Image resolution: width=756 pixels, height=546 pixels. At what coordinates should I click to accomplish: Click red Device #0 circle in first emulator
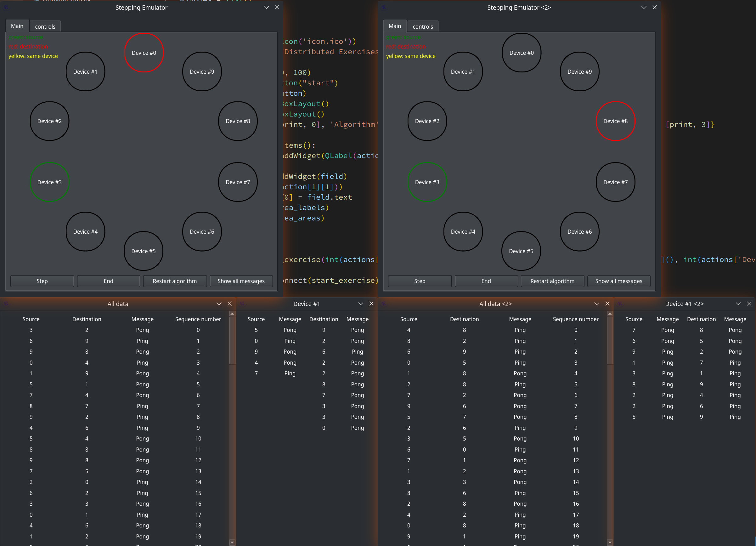point(144,53)
